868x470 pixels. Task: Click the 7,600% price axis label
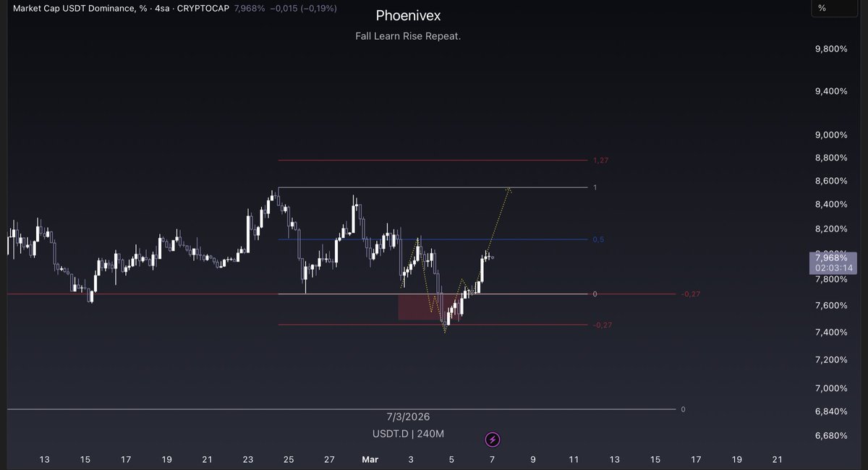click(x=830, y=305)
